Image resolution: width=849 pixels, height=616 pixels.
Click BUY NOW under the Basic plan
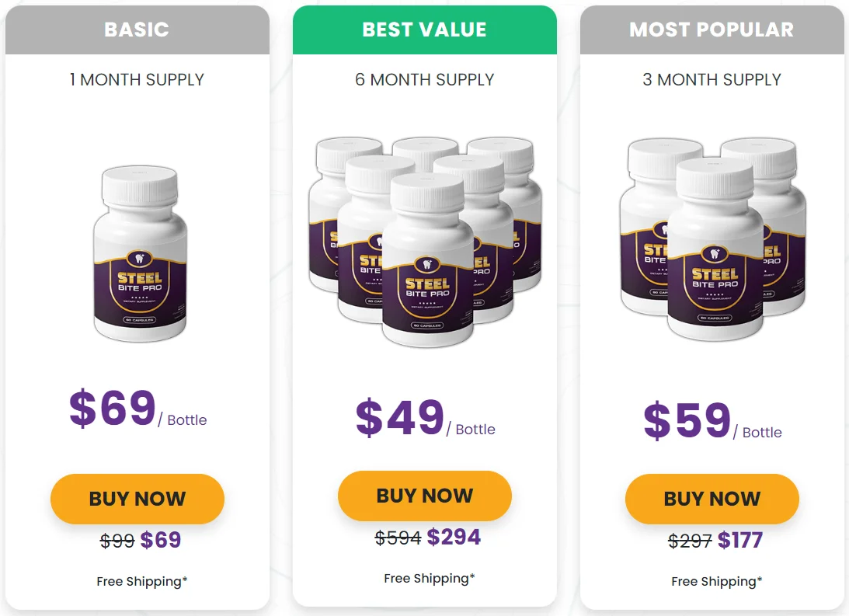pyautogui.click(x=137, y=499)
